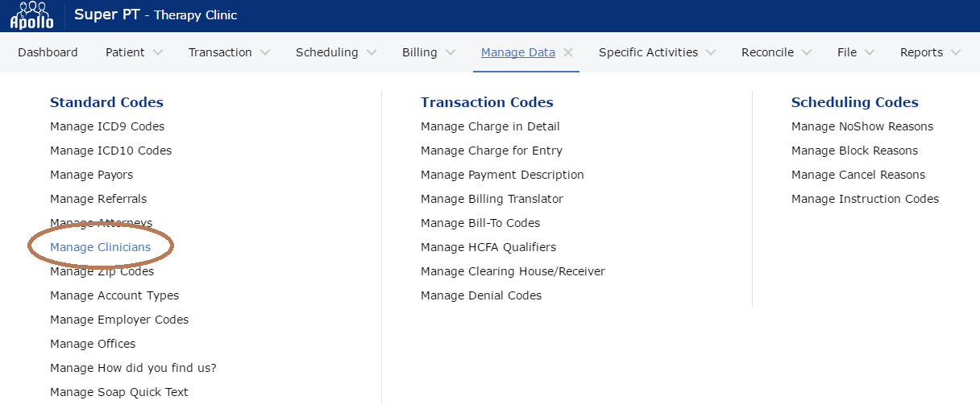This screenshot has width=980, height=417.
Task: Go to the Dashboard tab
Action: click(48, 52)
